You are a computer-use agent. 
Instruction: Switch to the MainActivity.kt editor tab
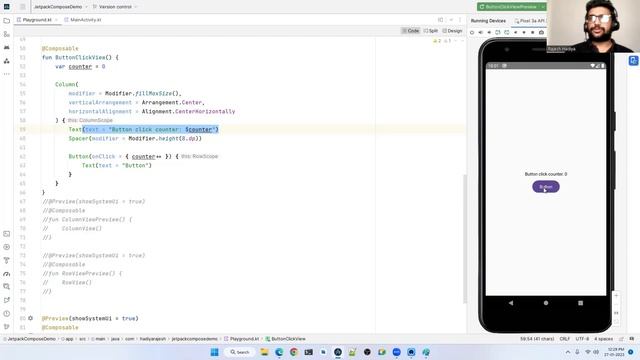[82, 20]
